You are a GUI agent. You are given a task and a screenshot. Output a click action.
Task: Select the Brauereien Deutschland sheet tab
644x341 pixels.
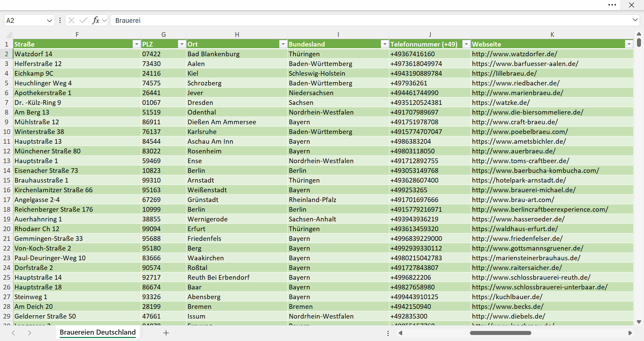point(98,332)
